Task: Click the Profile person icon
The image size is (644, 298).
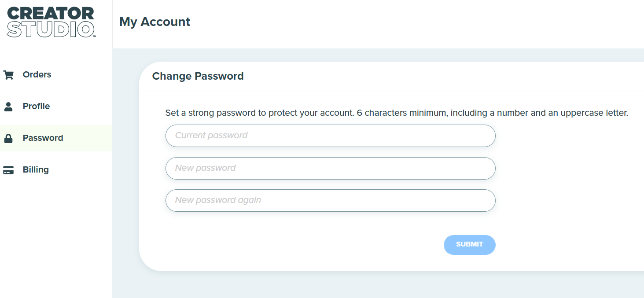Action: pos(8,107)
